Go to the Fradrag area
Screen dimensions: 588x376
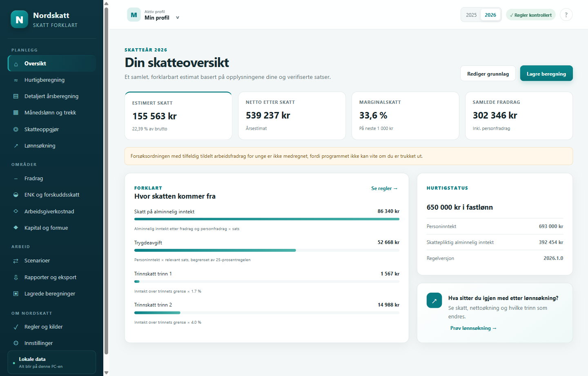pos(52,179)
